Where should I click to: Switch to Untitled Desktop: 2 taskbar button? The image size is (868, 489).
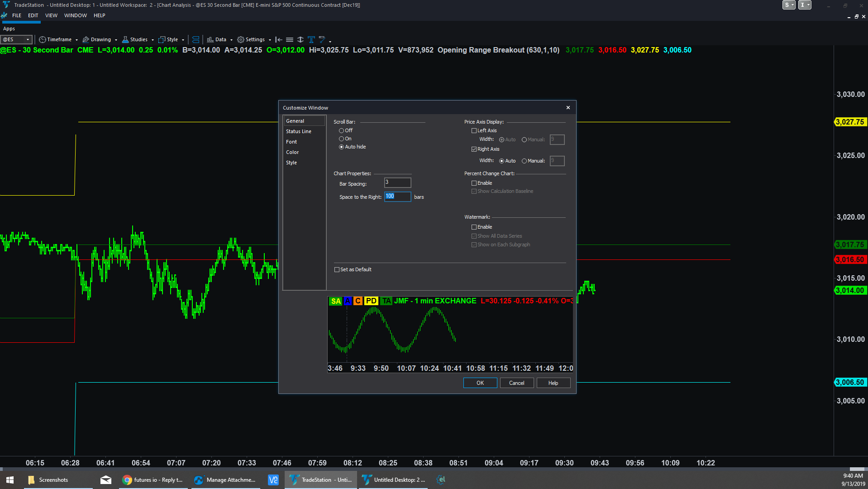pos(393,480)
